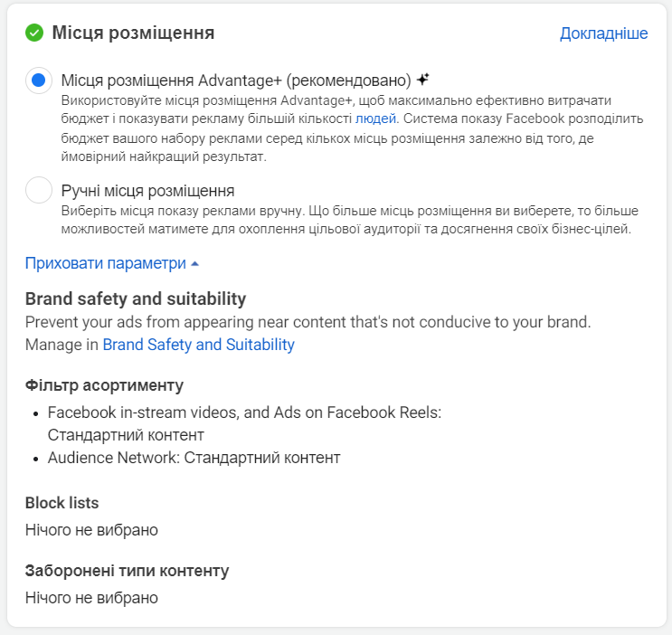Click the 'Місця розміщення Advantage+ (рекомендовано)' label
Viewport: 672px width, 635px height.
coord(236,80)
